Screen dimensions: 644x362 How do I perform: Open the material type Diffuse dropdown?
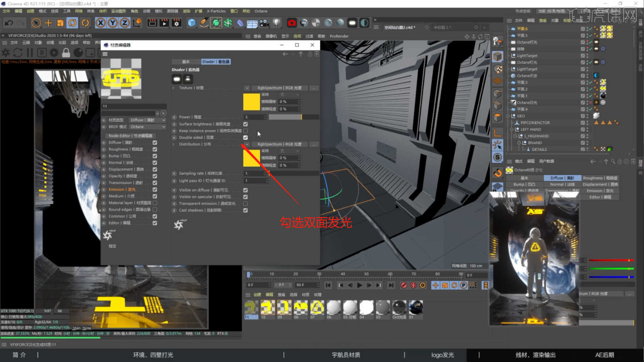pyautogui.click(x=148, y=120)
